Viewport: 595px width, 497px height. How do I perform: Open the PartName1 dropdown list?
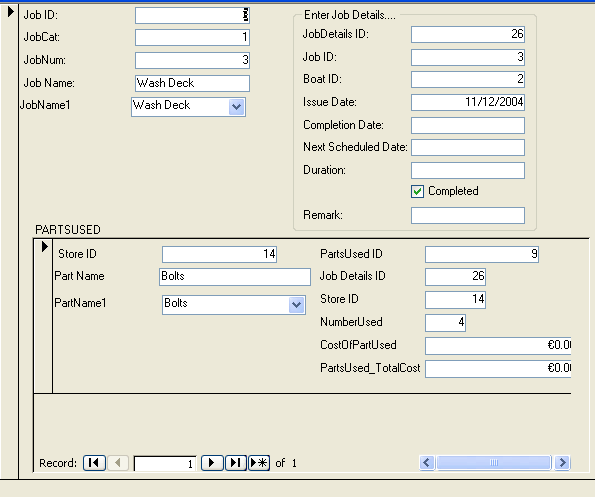296,305
